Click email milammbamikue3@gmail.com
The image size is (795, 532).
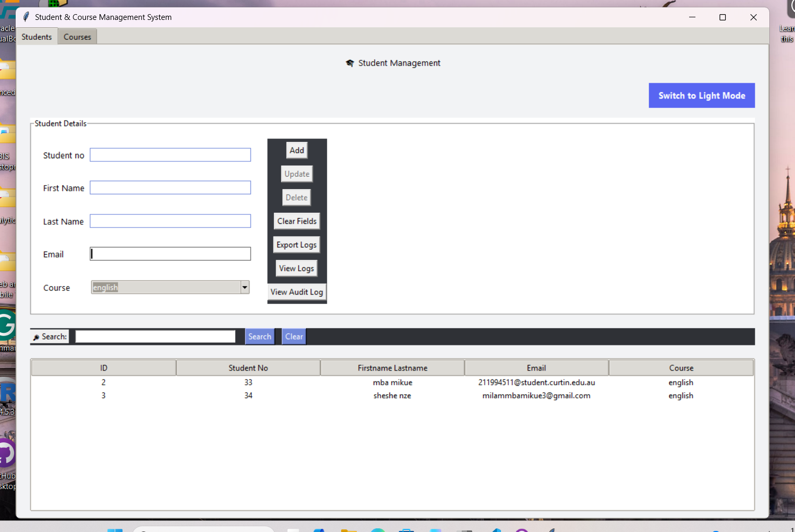(x=537, y=396)
